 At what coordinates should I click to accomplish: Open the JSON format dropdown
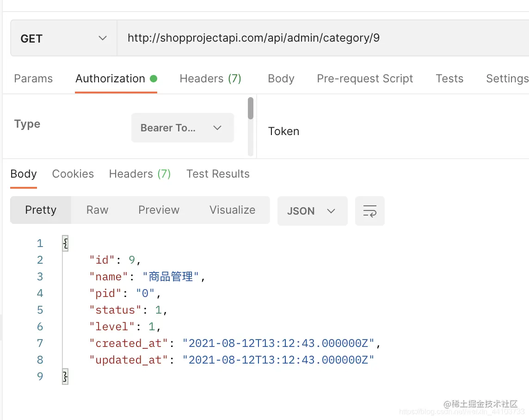[x=313, y=211]
